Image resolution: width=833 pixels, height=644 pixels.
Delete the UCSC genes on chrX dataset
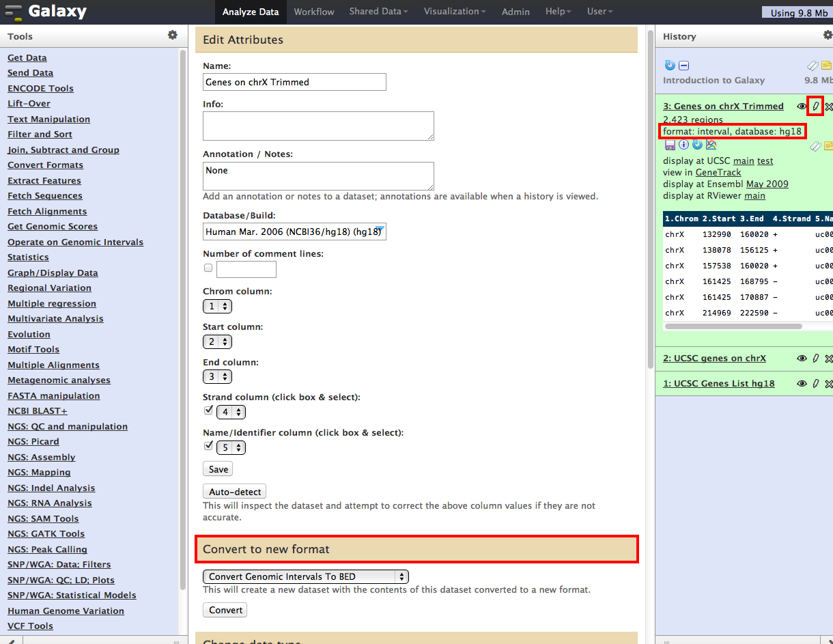coord(829,359)
